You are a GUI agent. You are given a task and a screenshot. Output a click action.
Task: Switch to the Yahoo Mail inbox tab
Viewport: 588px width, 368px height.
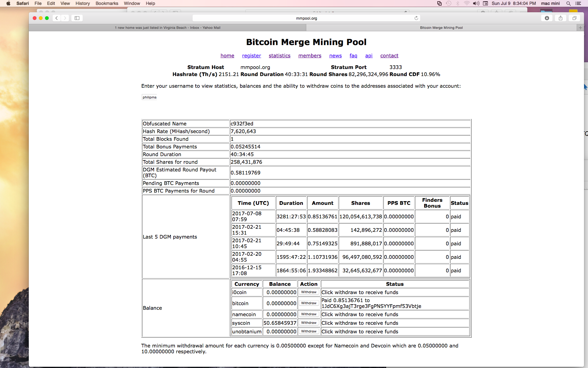coord(168,28)
